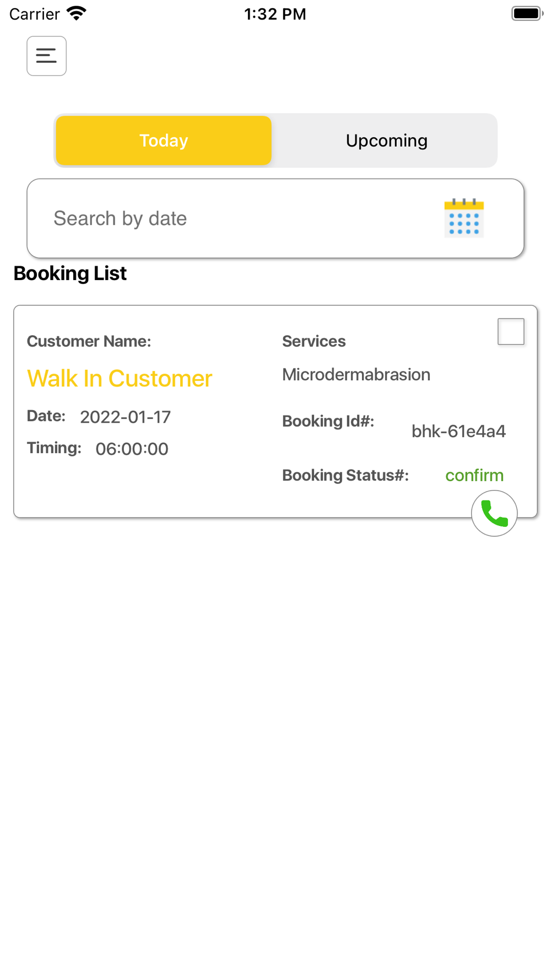The height and width of the screenshot is (980, 551).
Task: Tap the battery status icon
Action: [x=527, y=13]
